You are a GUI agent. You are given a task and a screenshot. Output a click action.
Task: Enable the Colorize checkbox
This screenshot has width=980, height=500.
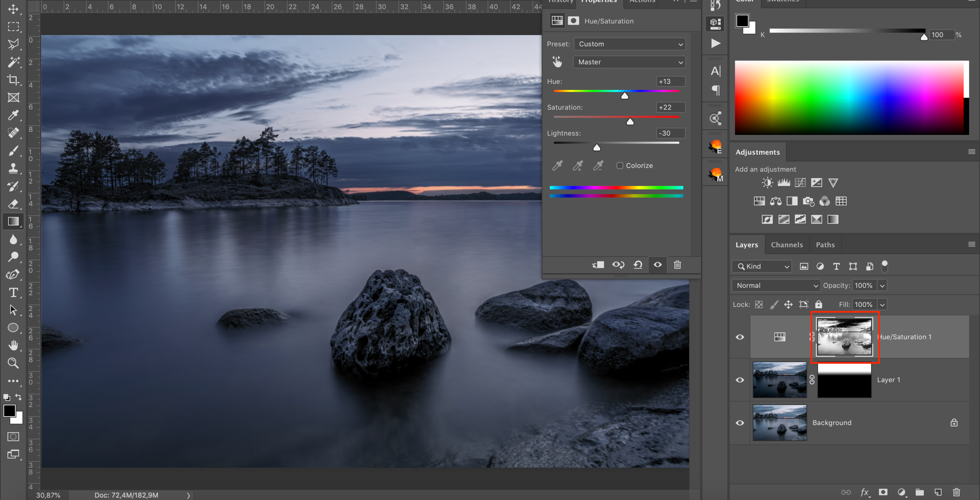pyautogui.click(x=620, y=166)
